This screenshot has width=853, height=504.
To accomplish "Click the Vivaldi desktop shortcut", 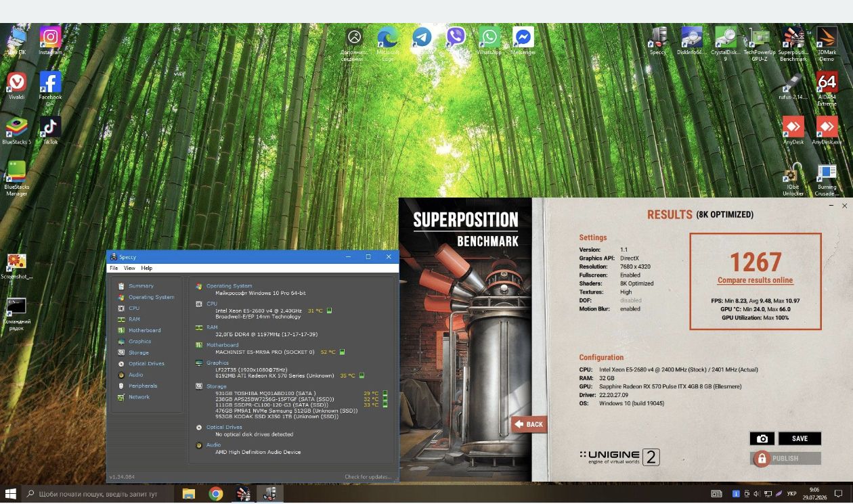I will (x=16, y=86).
